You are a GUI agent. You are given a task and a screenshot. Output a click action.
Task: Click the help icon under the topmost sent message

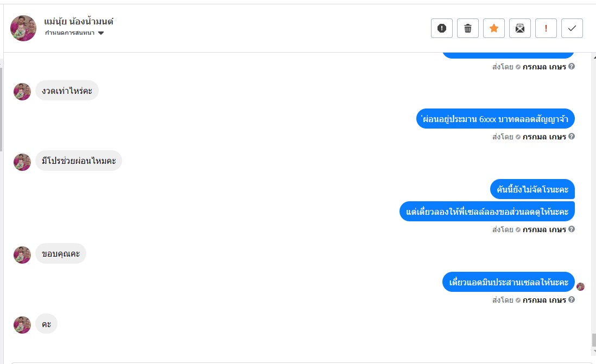[572, 67]
